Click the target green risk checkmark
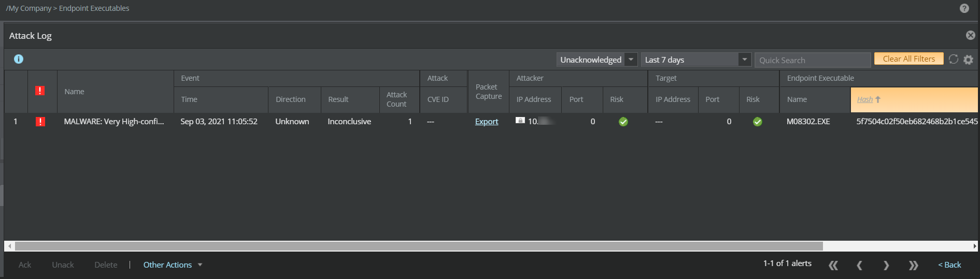 pos(758,122)
